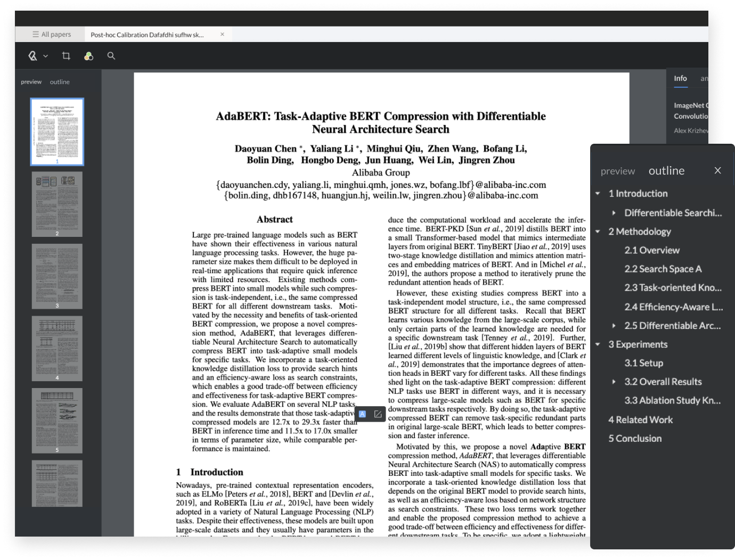Open the sixth page thumbnail

click(57, 483)
